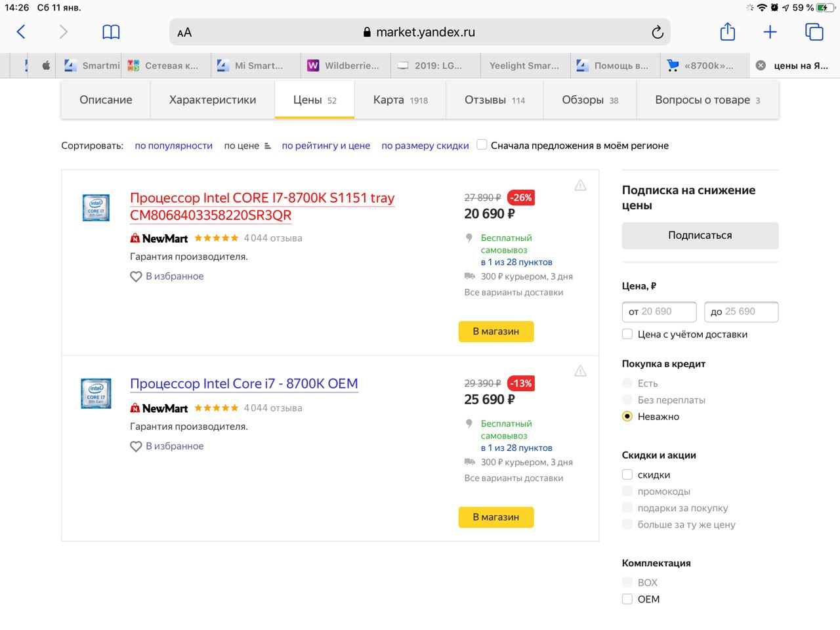840x630 pixels.
Task: Click the NewMart logo on the tray offer
Action: pos(159,238)
